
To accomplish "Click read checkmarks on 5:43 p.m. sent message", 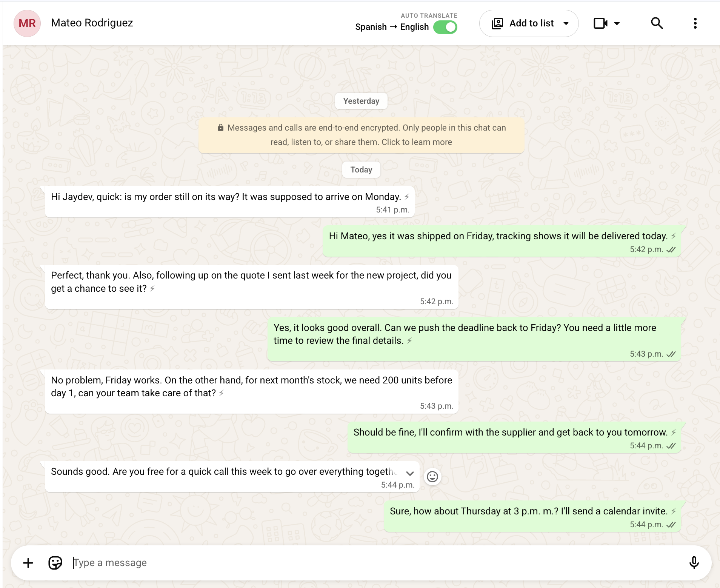I will point(671,354).
